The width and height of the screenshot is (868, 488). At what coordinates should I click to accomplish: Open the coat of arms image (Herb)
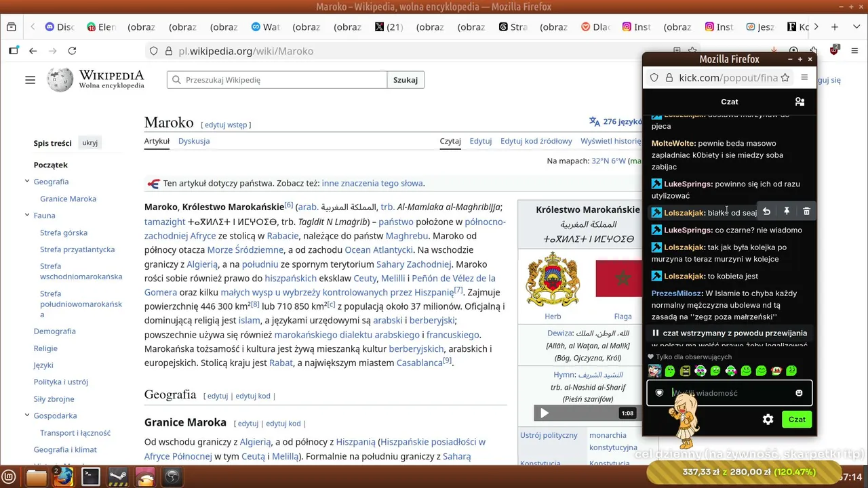(553, 279)
